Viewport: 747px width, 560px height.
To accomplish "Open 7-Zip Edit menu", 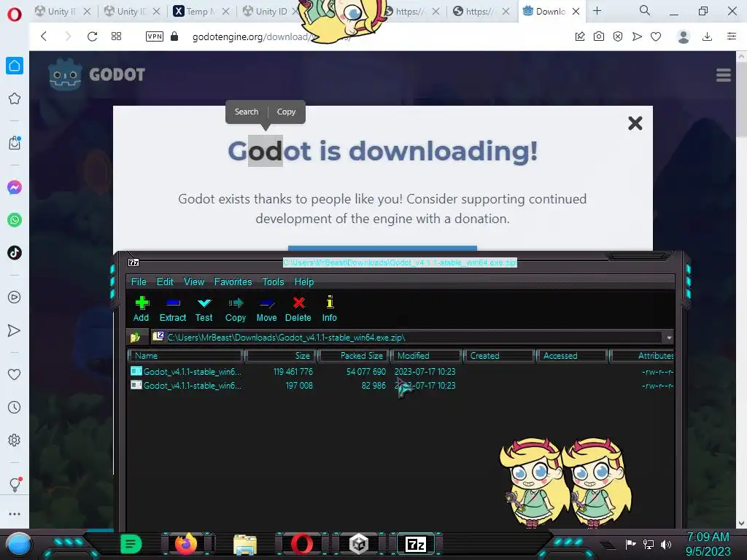I will point(165,282).
